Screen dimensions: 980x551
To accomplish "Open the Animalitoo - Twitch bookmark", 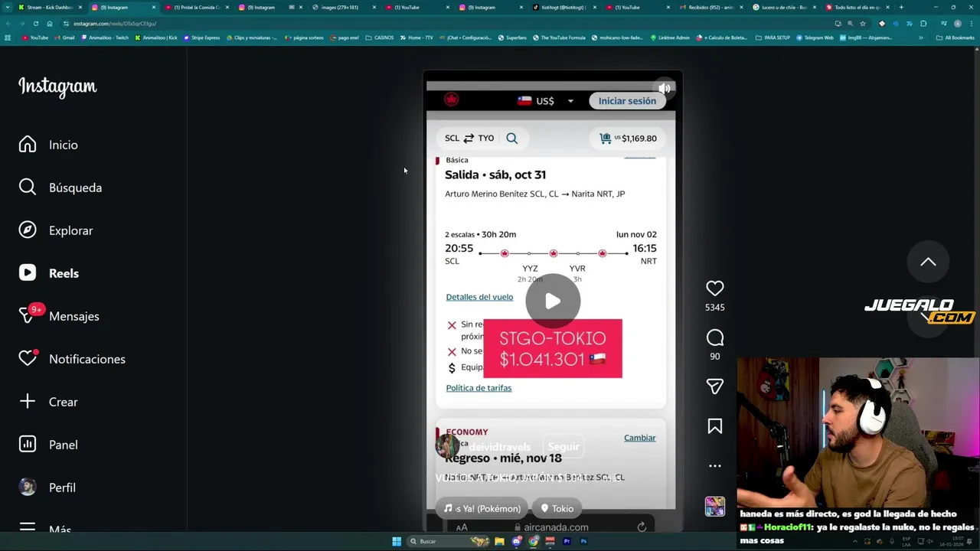I will 105,37.
